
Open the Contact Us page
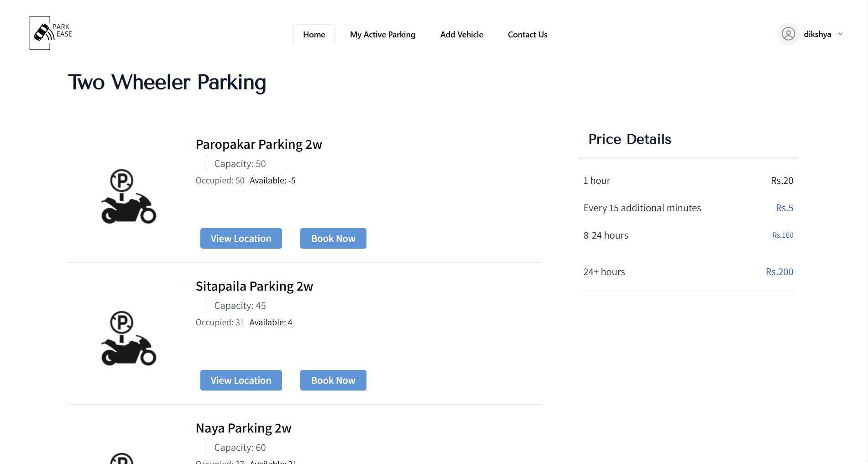[527, 34]
